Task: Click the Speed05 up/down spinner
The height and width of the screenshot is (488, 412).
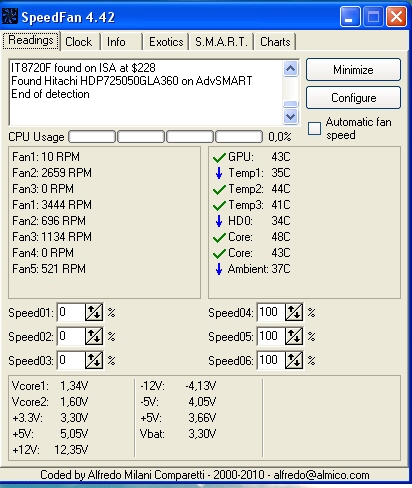Action: point(294,336)
